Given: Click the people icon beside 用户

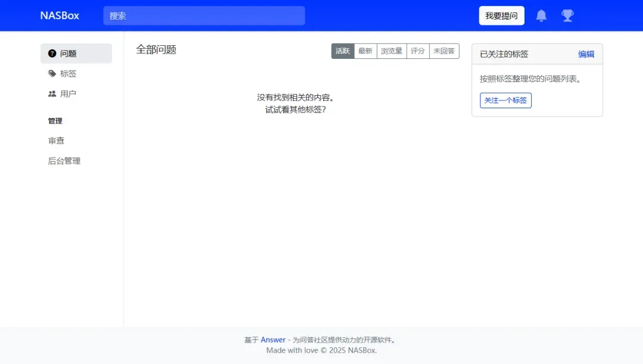Looking at the screenshot, I should point(52,94).
